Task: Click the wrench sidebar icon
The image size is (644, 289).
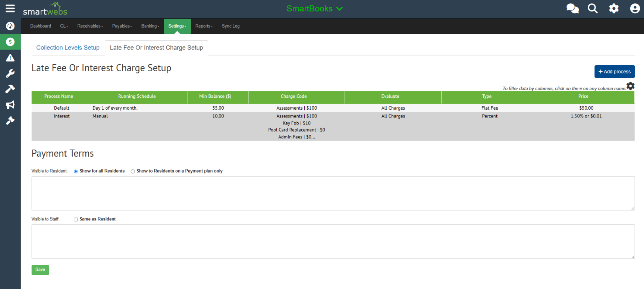Action: (x=10, y=73)
